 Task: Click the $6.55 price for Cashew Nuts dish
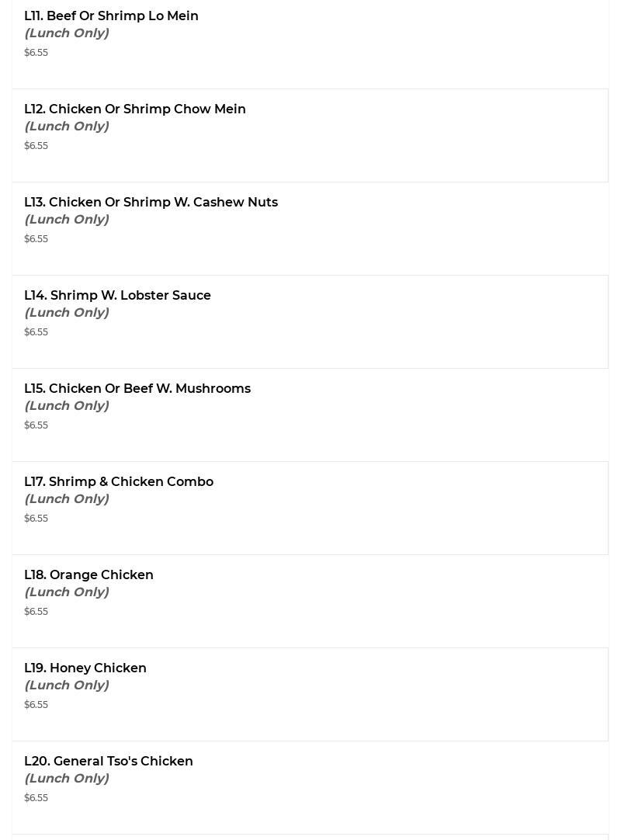36,238
